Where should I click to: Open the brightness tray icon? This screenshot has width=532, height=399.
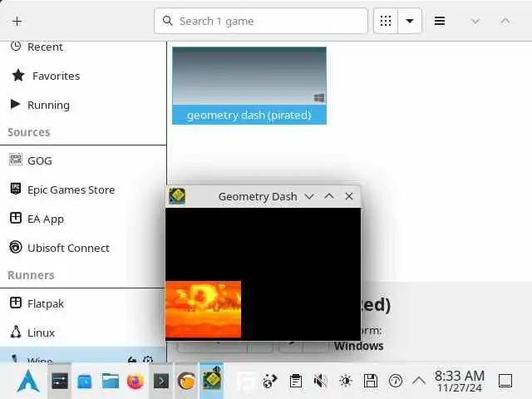click(346, 381)
